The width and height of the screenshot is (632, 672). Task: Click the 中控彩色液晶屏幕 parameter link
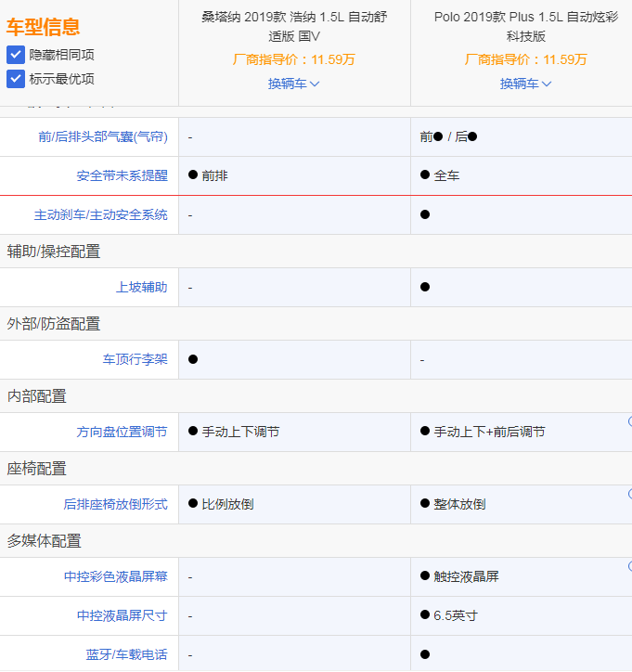pyautogui.click(x=115, y=576)
